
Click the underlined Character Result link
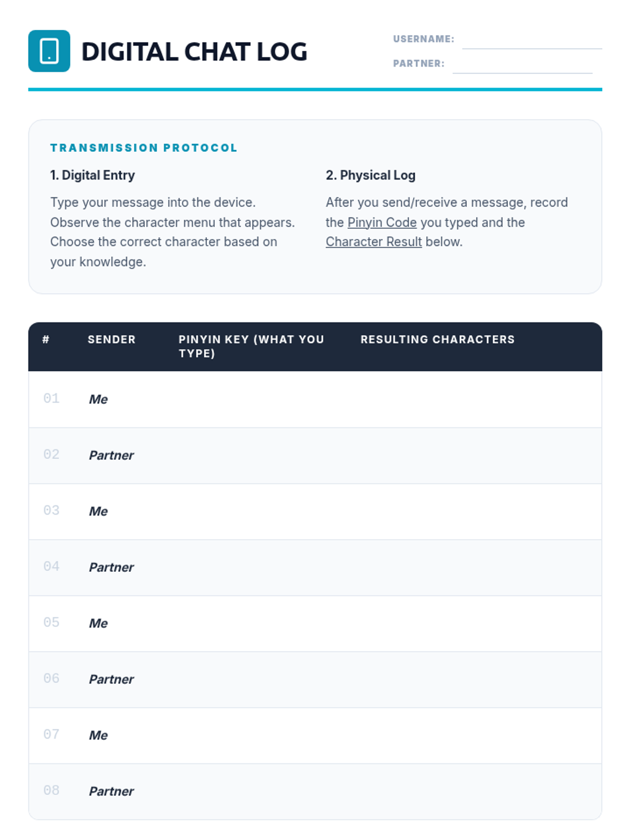[373, 242]
